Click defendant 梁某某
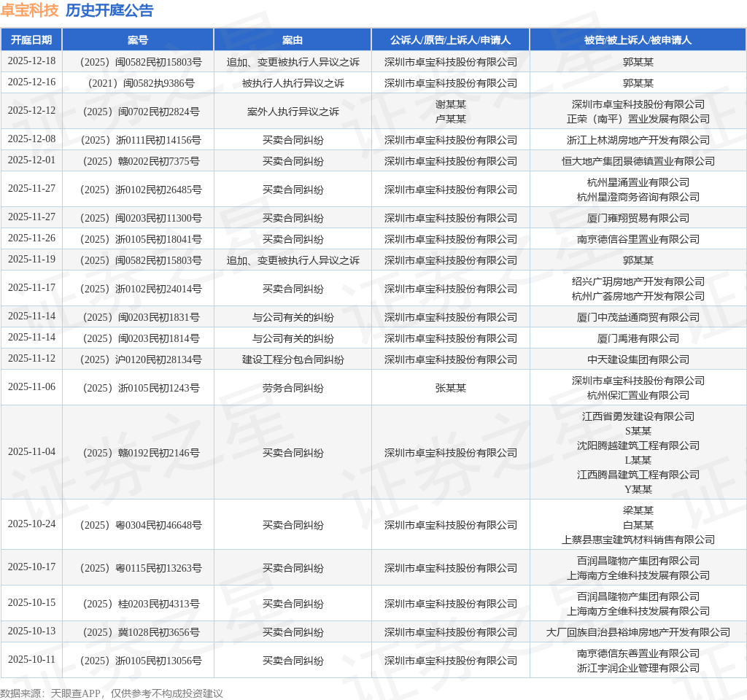Viewport: 747px width, 700px height. (638, 510)
